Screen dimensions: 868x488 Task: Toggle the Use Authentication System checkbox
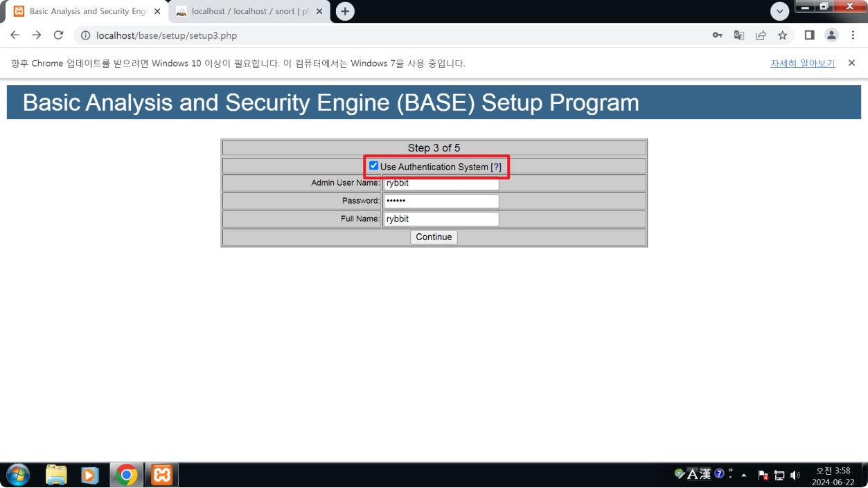click(373, 166)
